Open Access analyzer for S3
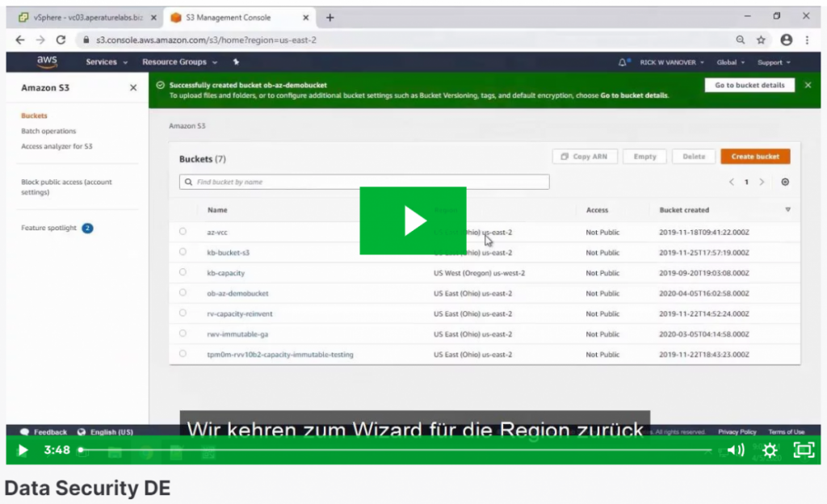 pos(57,146)
